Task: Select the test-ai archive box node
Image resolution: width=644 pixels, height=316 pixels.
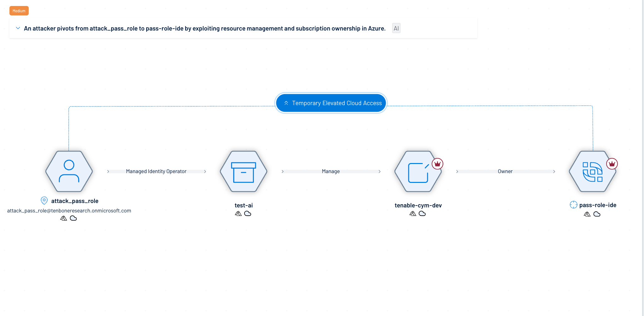Action: 244,172
